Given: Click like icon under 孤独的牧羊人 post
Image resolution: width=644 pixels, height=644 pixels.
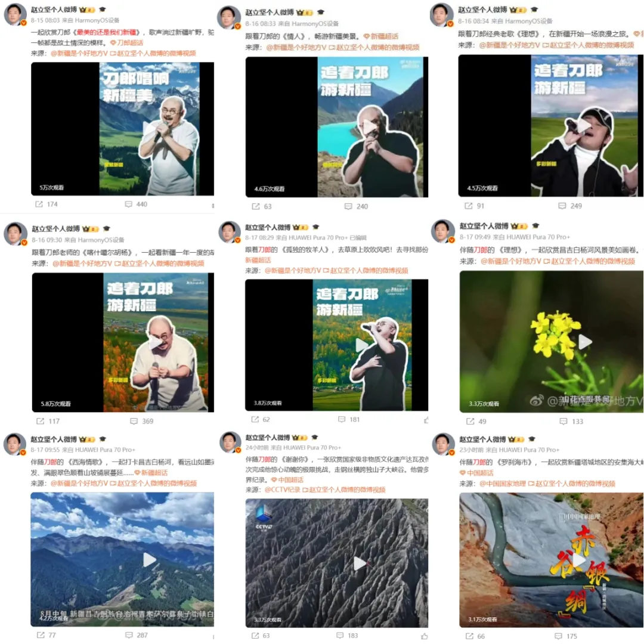Looking at the screenshot, I should click(x=426, y=420).
